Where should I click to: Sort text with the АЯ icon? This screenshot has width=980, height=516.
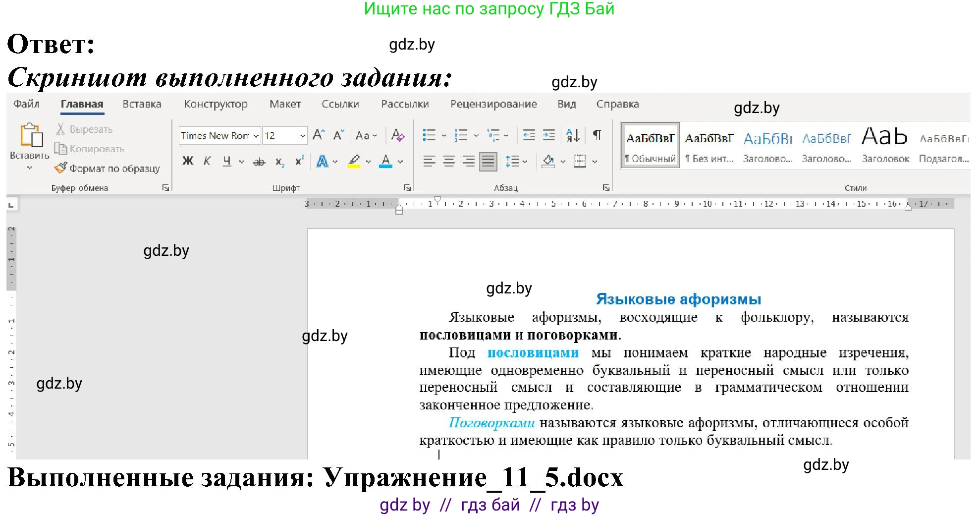point(573,135)
